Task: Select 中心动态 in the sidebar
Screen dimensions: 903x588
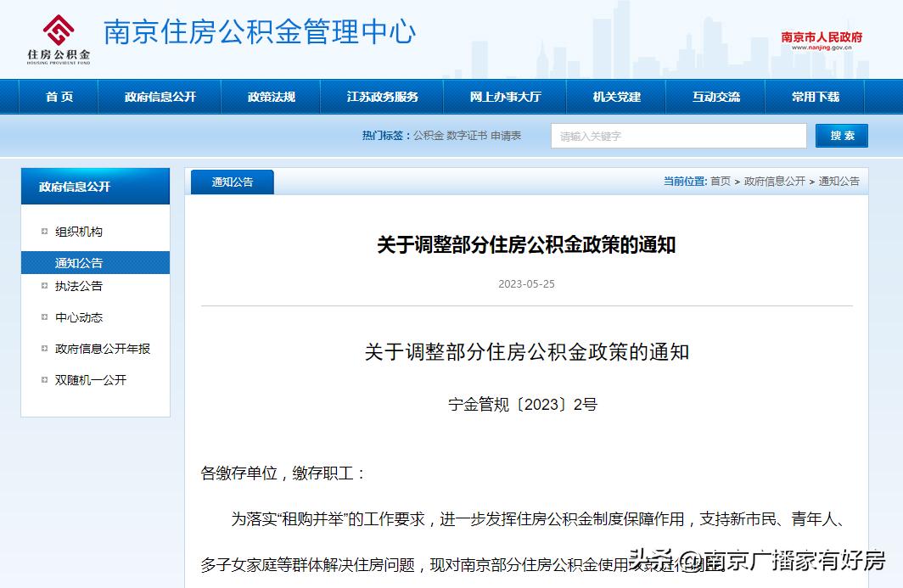Action: point(78,317)
